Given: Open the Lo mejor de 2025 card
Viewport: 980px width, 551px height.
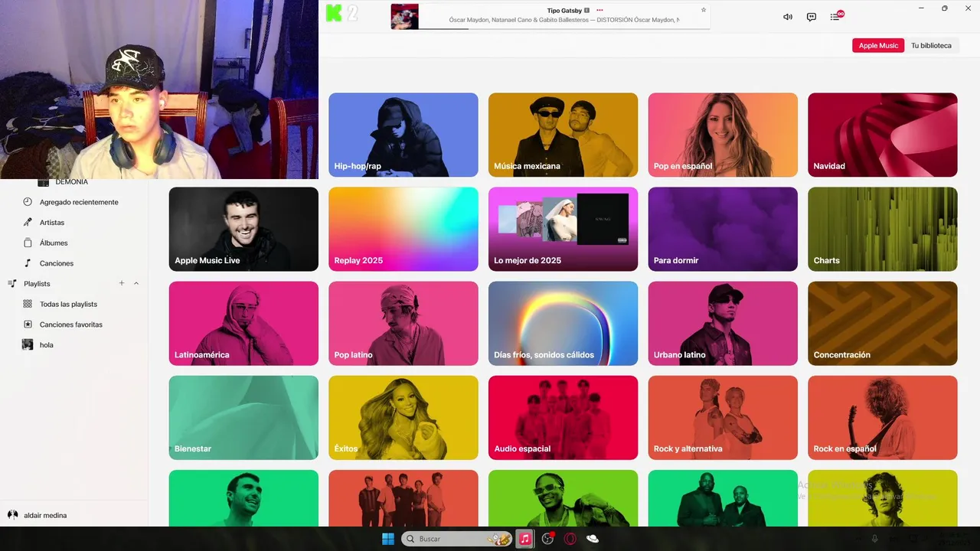Looking at the screenshot, I should 563,229.
